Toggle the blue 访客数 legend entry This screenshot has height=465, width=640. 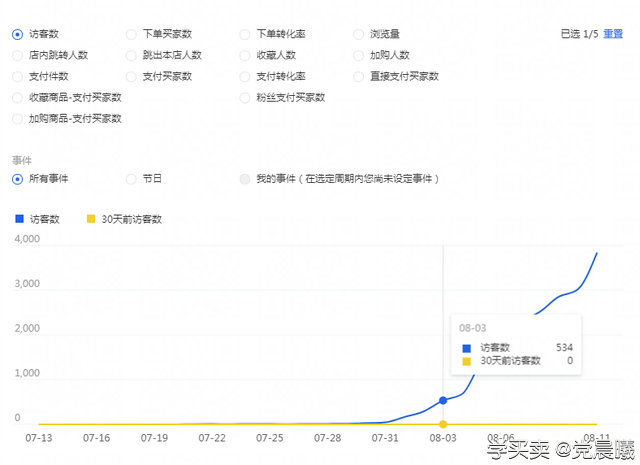37,219
